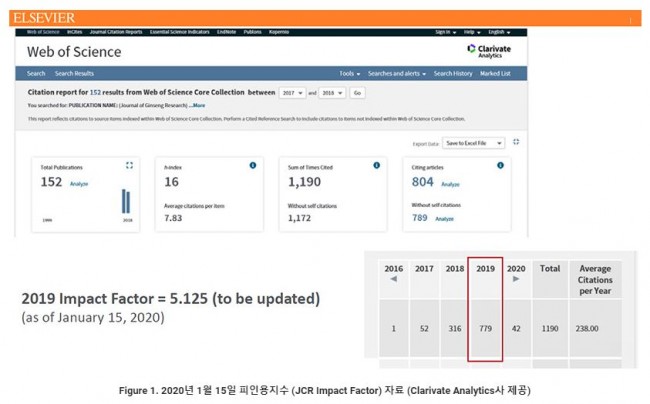Open the start year 2017 dropdown
Image resolution: width=650 pixels, height=404 pixels.
pyautogui.click(x=292, y=93)
